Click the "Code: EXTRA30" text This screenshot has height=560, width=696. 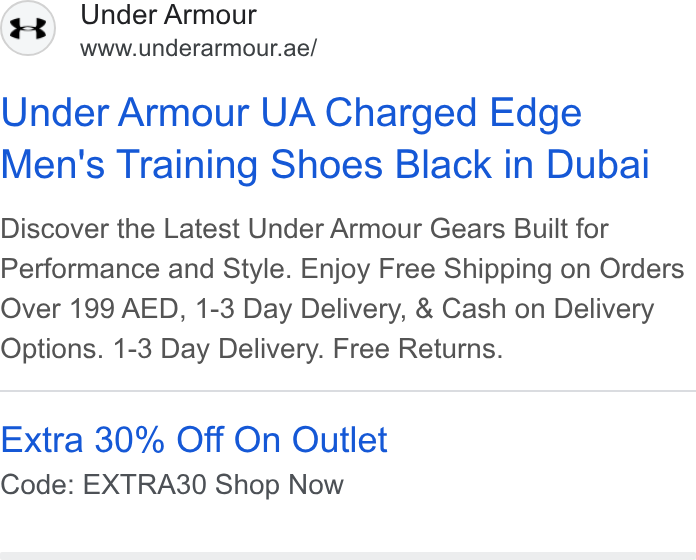[104, 485]
